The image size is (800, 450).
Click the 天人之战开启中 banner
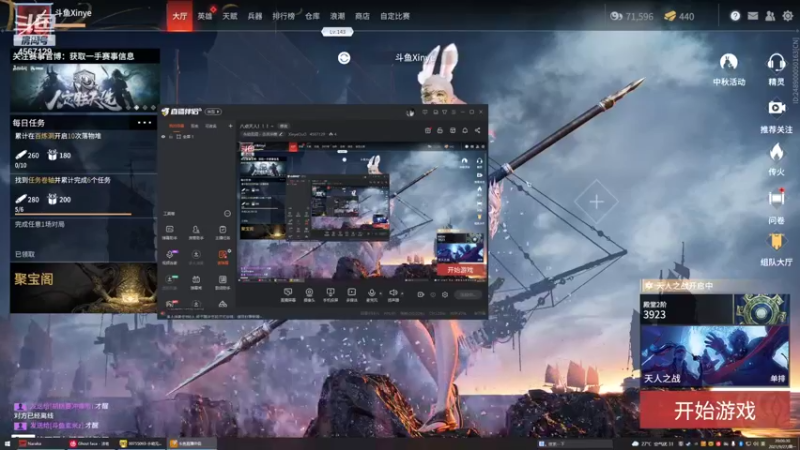pos(714,286)
